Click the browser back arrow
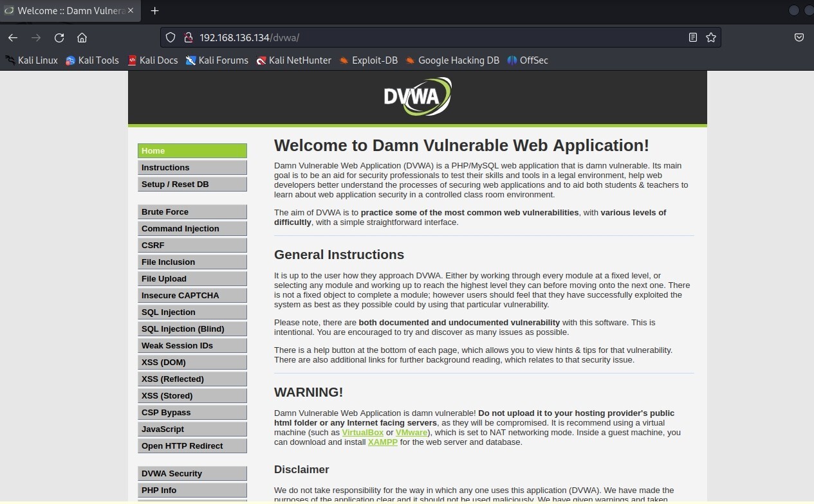 (13, 37)
